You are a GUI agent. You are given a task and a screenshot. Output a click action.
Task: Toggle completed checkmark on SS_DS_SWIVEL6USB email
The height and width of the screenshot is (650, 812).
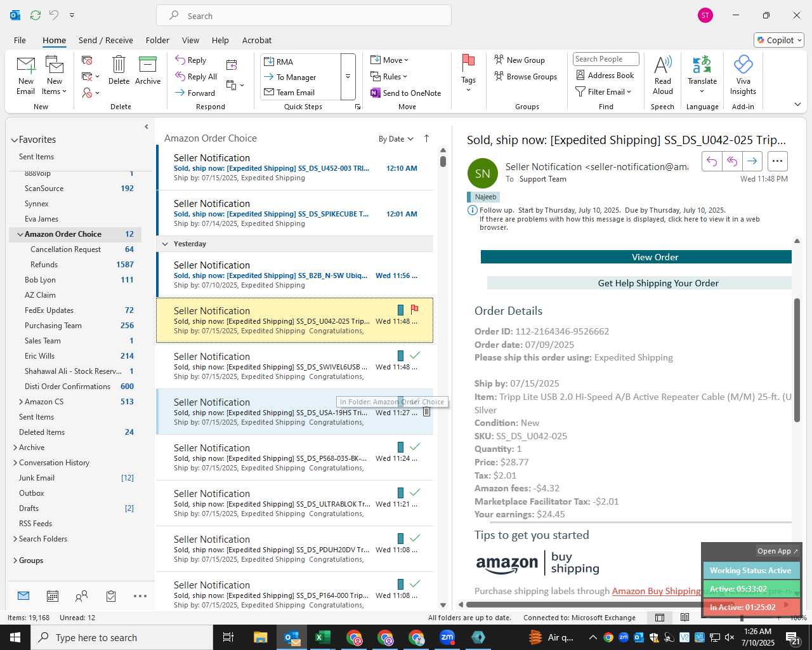point(415,355)
